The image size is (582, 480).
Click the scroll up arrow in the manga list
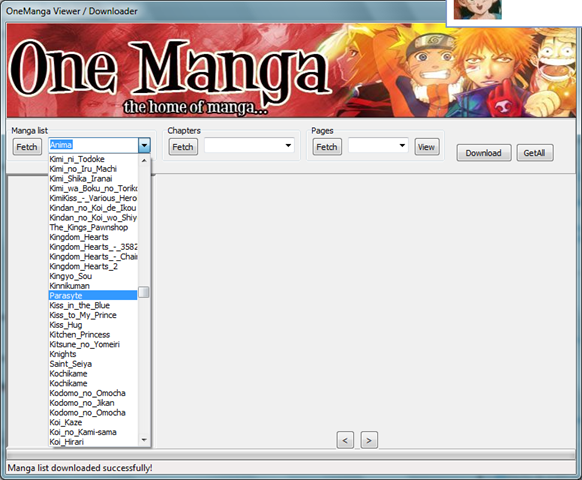(x=144, y=160)
